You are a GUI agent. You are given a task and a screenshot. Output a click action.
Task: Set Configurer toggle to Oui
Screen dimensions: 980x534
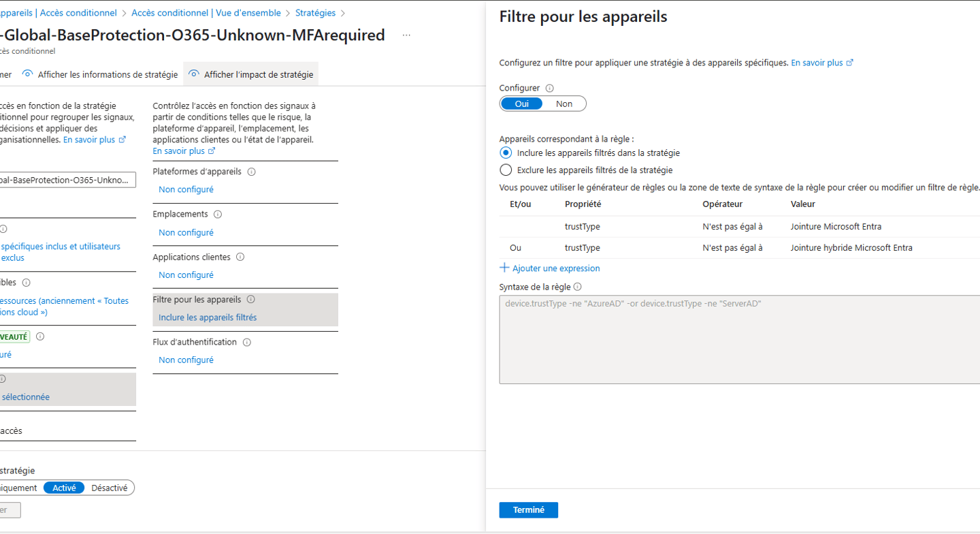coord(522,104)
